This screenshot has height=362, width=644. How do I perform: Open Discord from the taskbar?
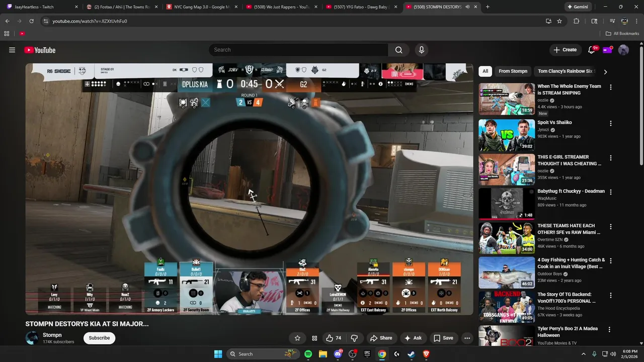point(338,354)
